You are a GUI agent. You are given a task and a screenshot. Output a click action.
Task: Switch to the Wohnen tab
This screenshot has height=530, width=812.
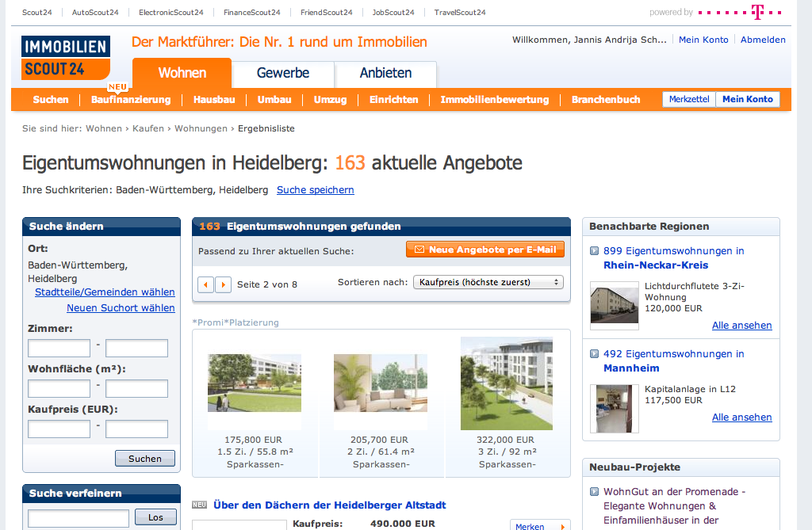[182, 73]
